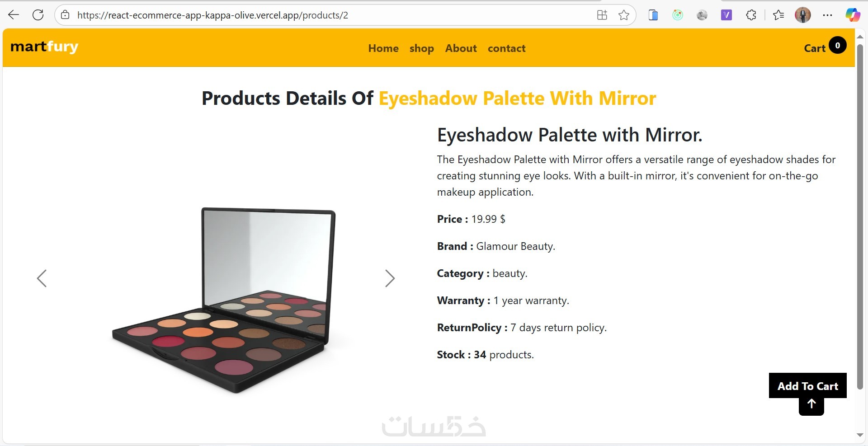
Task: Show the previous product image
Action: pyautogui.click(x=42, y=278)
